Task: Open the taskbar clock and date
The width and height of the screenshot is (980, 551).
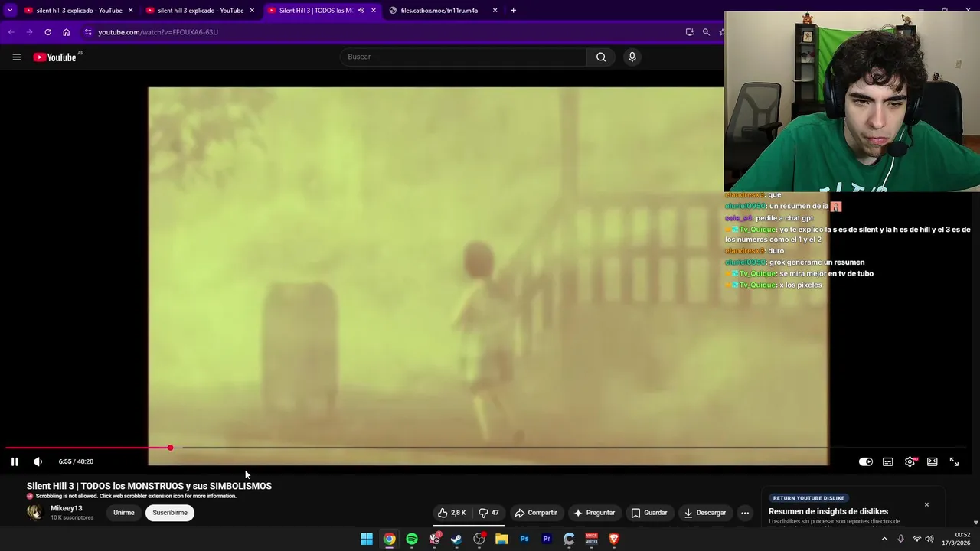Action: point(956,539)
